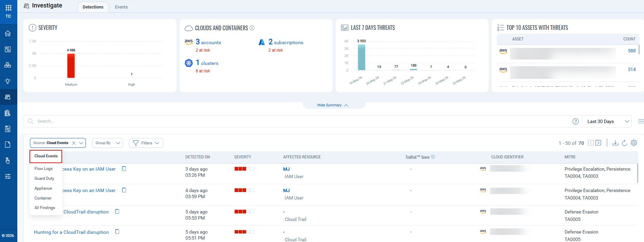Copy icon in the 4 days ago row
This screenshot has height=242, width=644.
coord(124,190)
